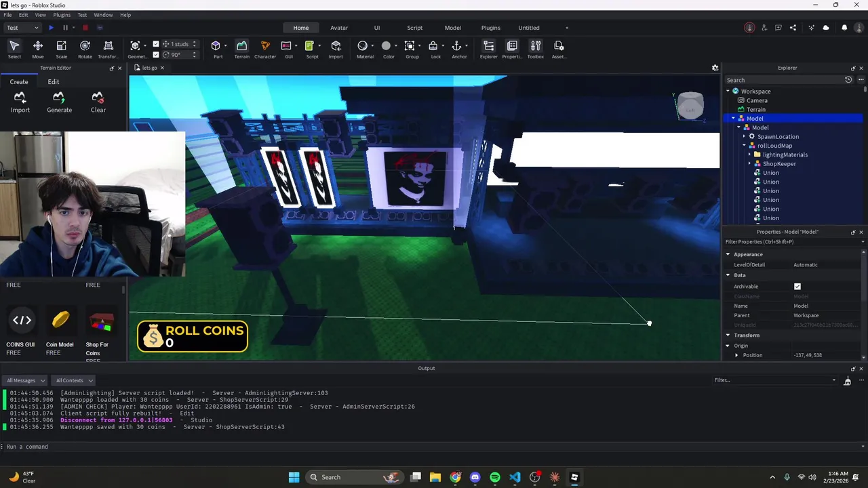Toggle the Explorer panel button

tap(488, 49)
